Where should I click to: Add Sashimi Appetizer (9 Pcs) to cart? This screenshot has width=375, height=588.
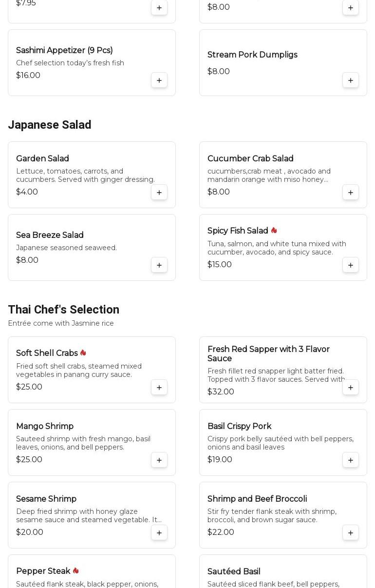pos(159,80)
